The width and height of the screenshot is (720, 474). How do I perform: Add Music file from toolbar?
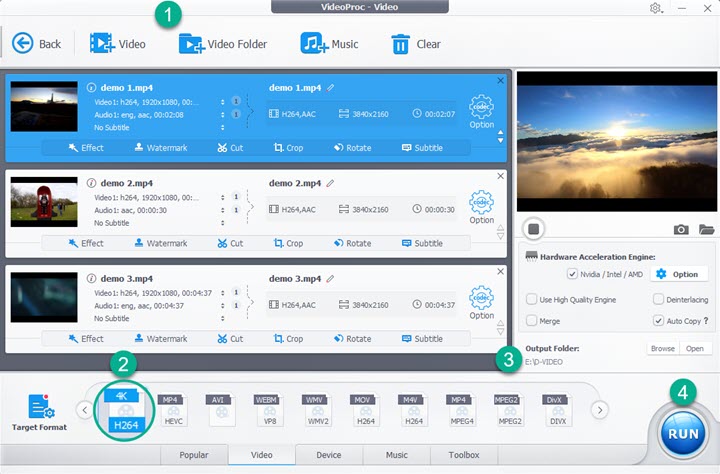pyautogui.click(x=329, y=44)
